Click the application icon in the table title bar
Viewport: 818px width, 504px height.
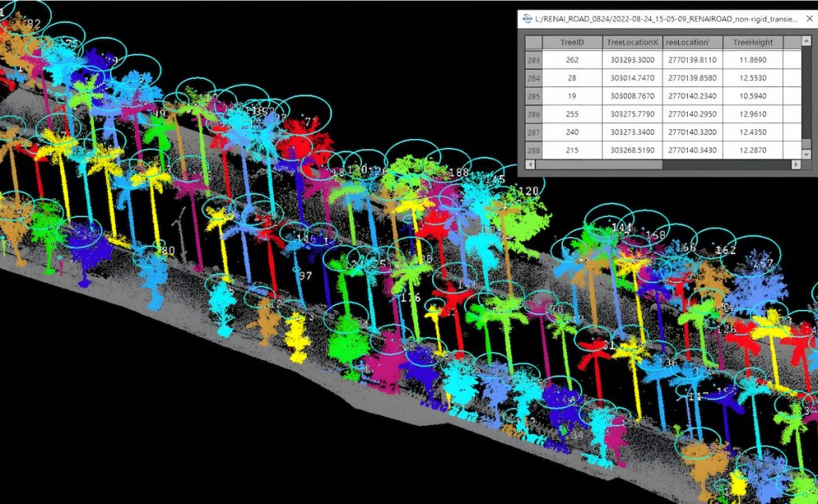tap(528, 18)
